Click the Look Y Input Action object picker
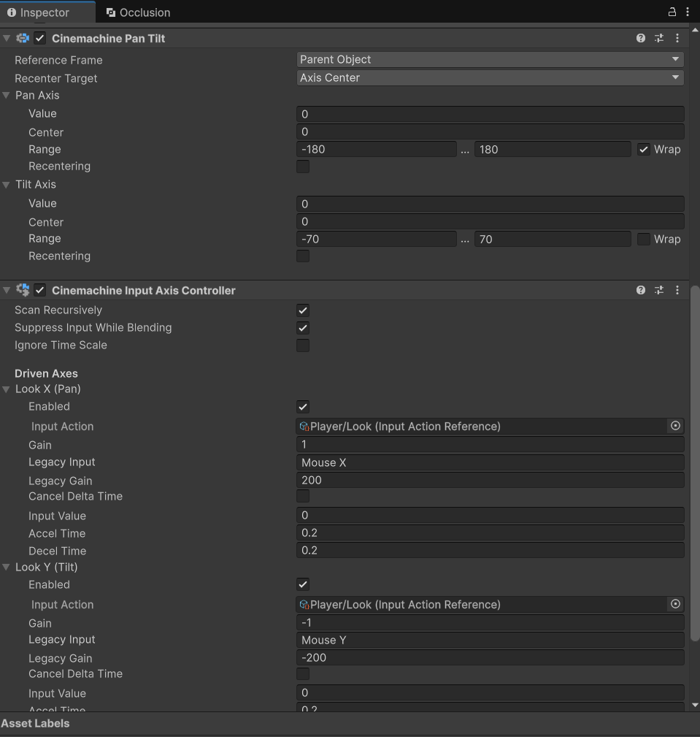 [675, 604]
